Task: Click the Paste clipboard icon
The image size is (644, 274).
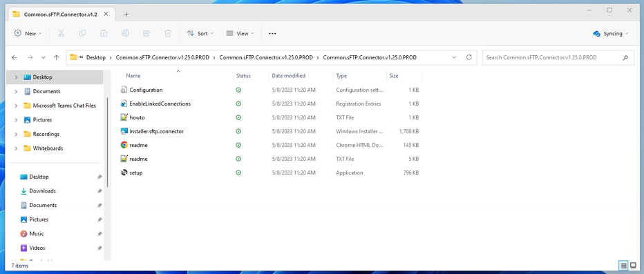Action: pos(104,34)
